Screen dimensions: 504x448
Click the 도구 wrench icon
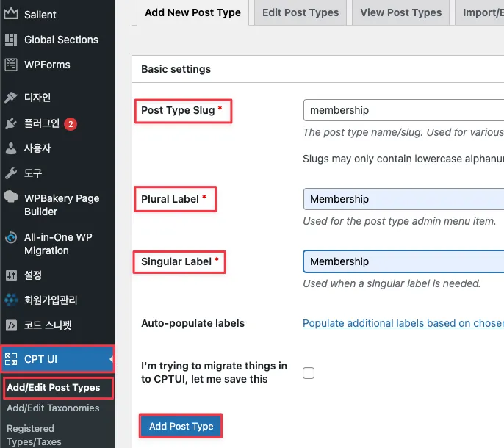11,173
